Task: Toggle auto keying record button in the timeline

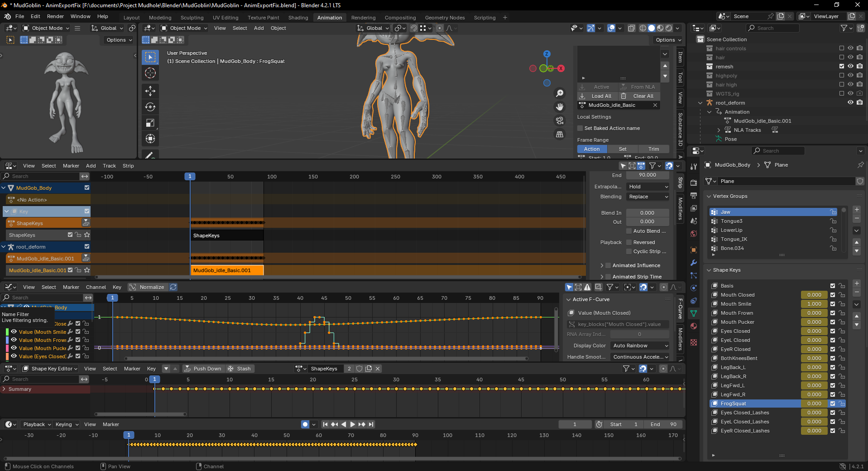Action: click(305, 424)
